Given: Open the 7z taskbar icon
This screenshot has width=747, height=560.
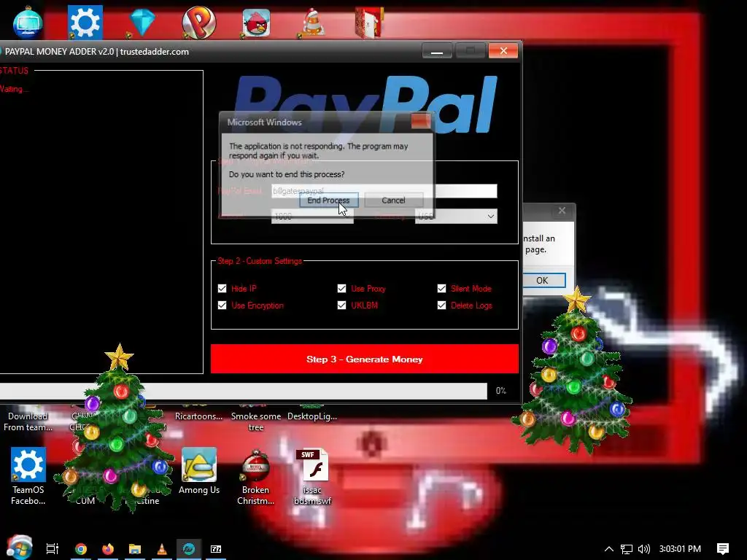Looking at the screenshot, I should point(216,549).
